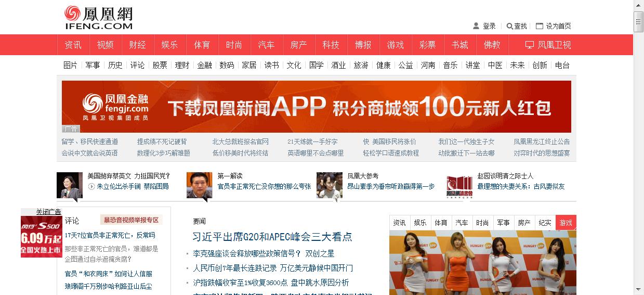Click the ifeng.com phoenix logo
Viewport: 644px width, 295px height.
coord(98,17)
